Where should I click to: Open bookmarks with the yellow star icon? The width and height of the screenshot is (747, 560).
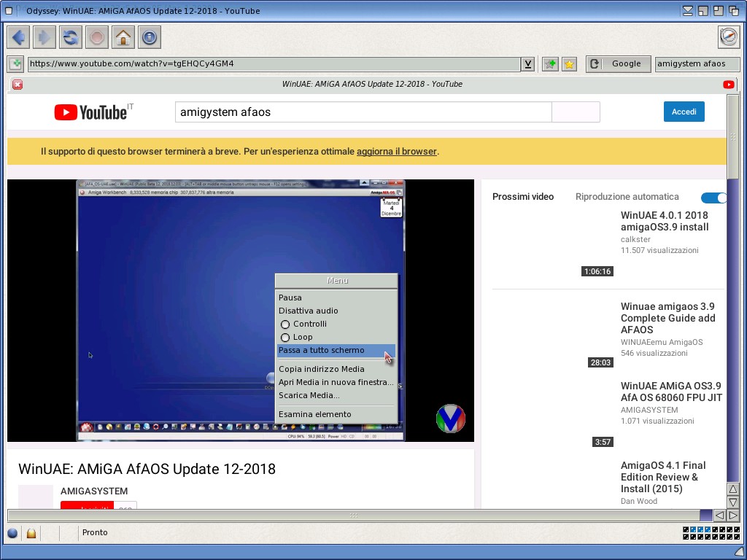569,64
